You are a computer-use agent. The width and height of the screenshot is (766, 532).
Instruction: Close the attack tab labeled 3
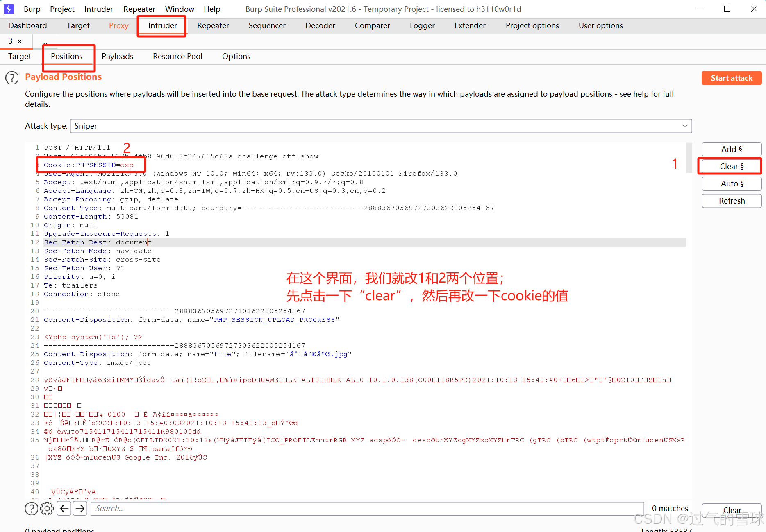[20, 41]
